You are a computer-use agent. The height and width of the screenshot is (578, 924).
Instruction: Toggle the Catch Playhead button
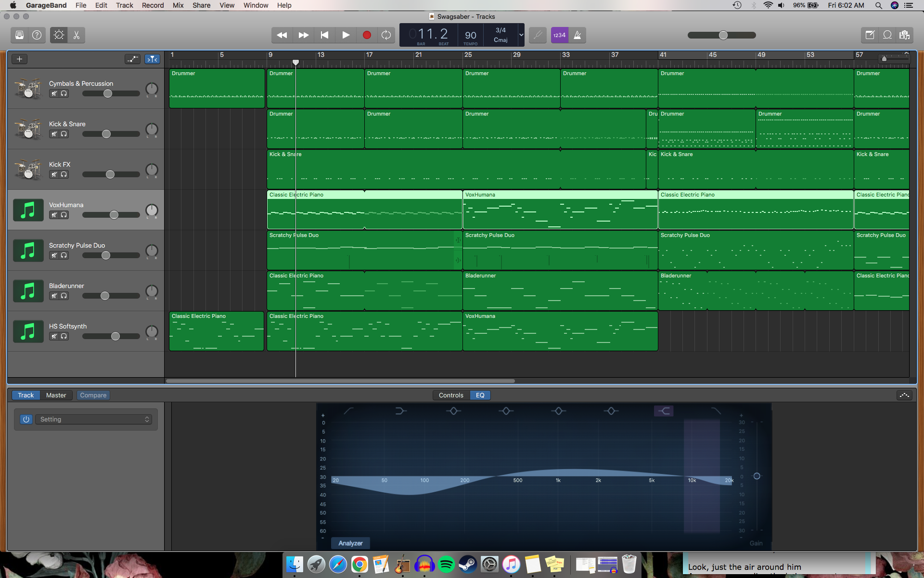tap(153, 59)
